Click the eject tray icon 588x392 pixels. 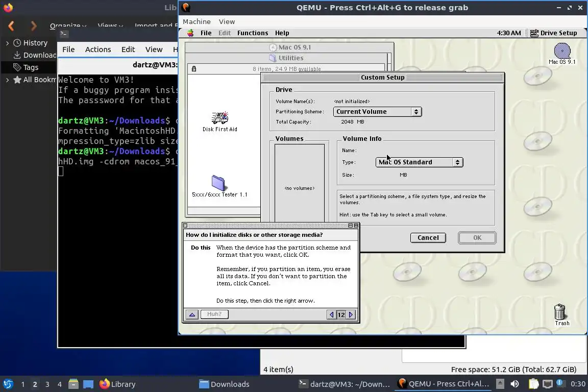[500, 384]
